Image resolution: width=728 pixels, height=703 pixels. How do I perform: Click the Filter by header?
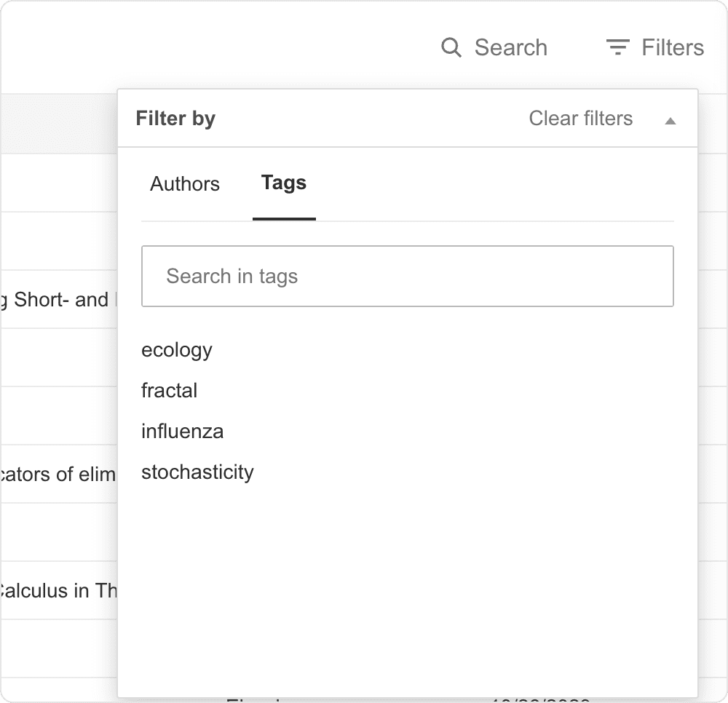(175, 118)
